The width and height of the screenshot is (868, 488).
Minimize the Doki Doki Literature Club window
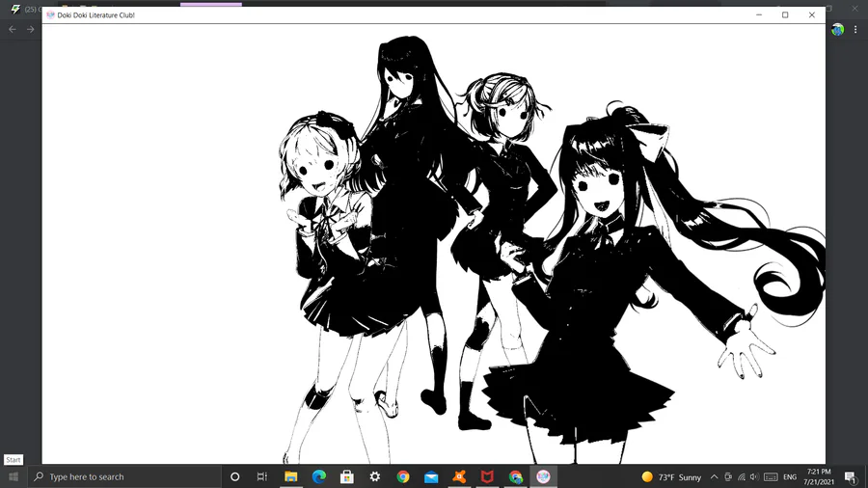pyautogui.click(x=759, y=14)
